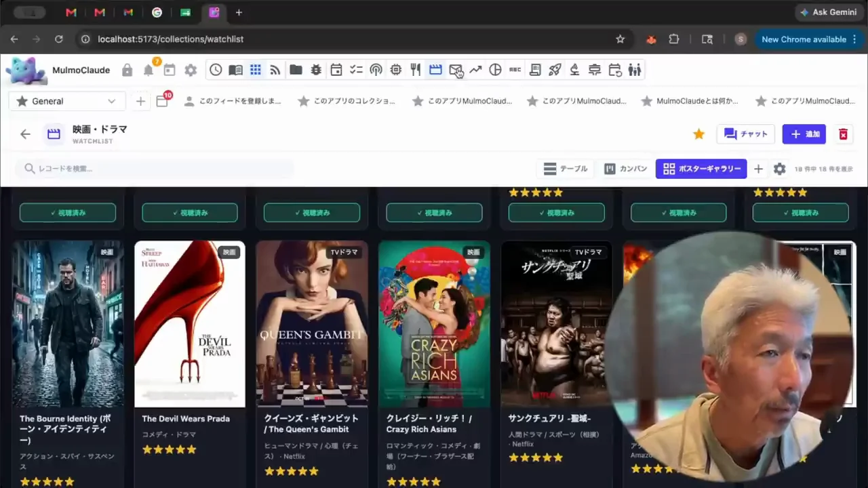
Task: Open the checklist icon in the toolbar
Action: coord(356,70)
